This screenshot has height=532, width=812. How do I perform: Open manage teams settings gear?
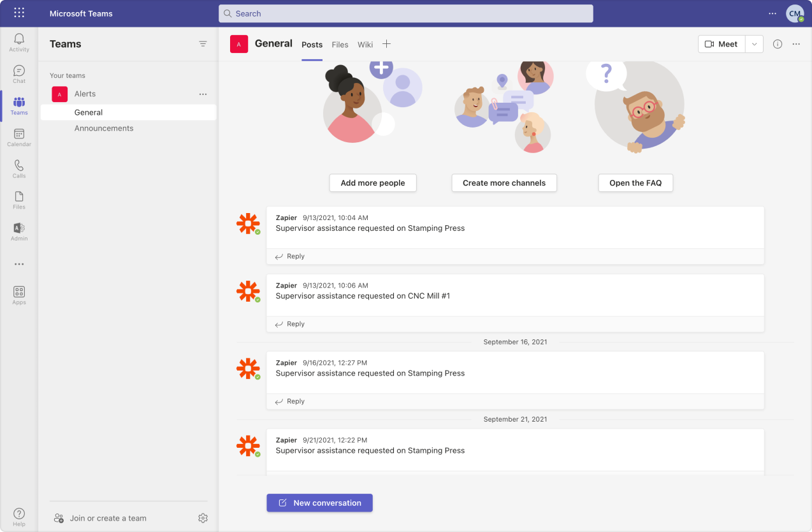(x=203, y=518)
